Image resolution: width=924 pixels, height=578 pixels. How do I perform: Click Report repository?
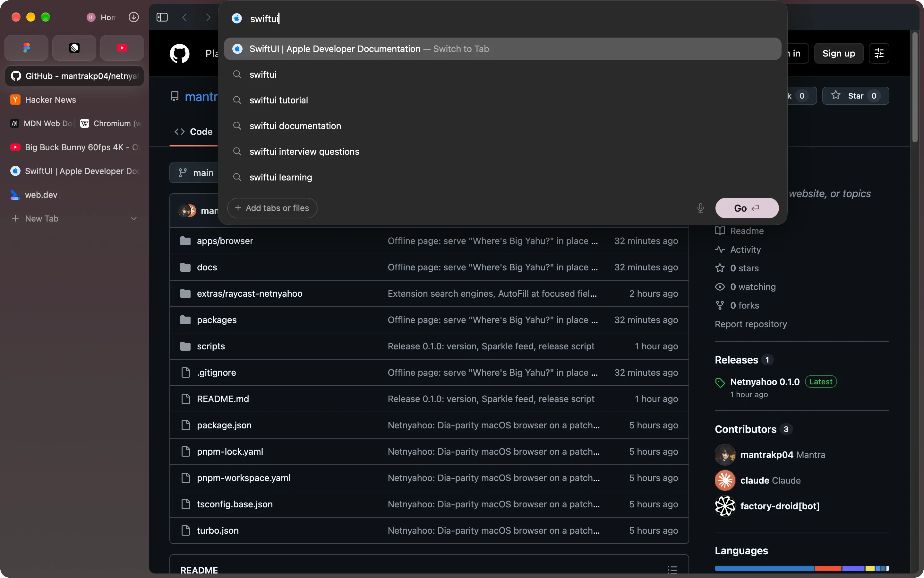click(x=751, y=324)
